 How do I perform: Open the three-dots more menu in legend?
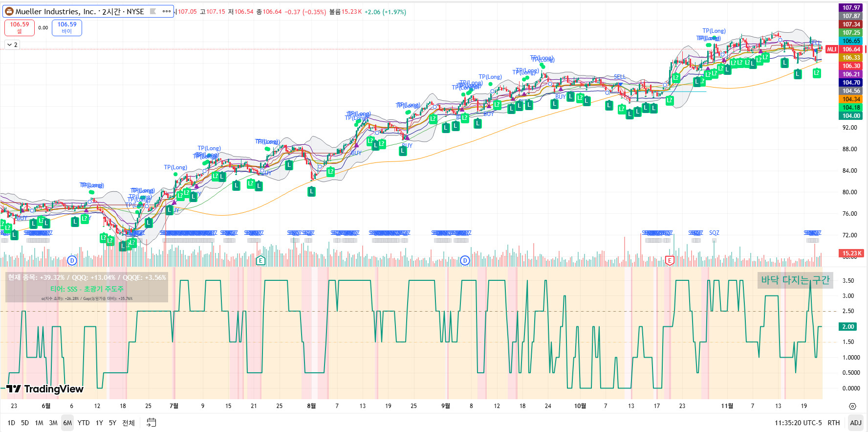[167, 11]
